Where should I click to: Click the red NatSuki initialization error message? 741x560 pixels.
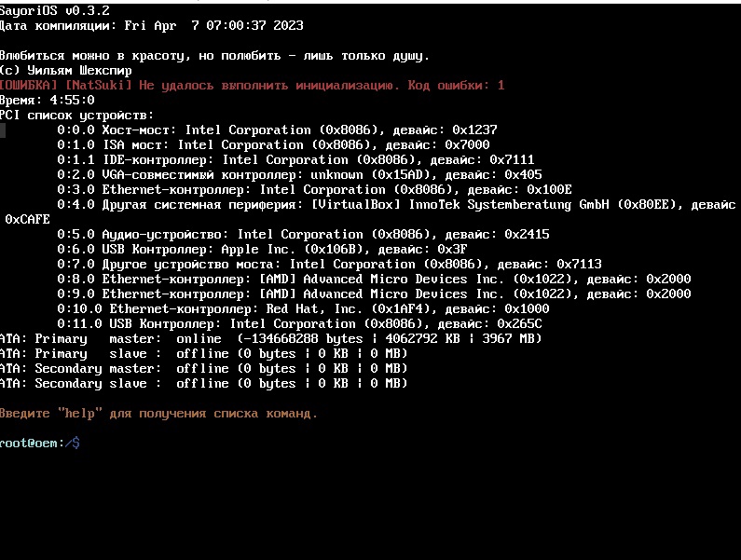click(252, 85)
